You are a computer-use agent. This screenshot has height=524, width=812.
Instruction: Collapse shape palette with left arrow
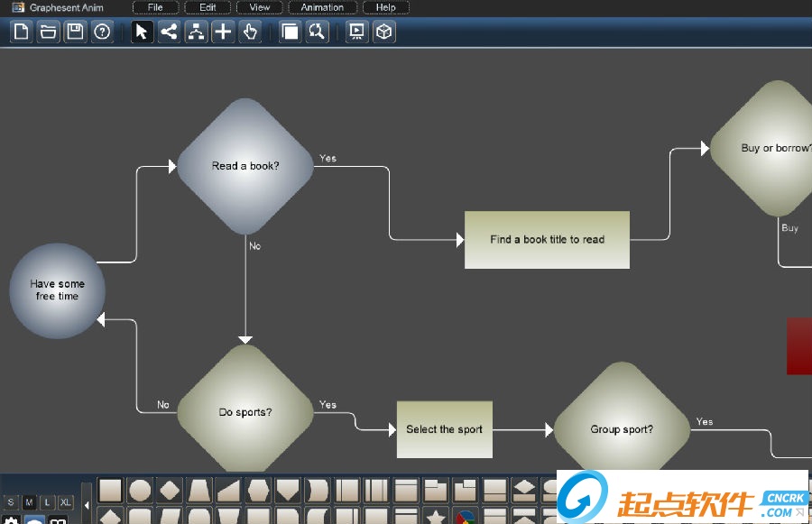click(87, 504)
